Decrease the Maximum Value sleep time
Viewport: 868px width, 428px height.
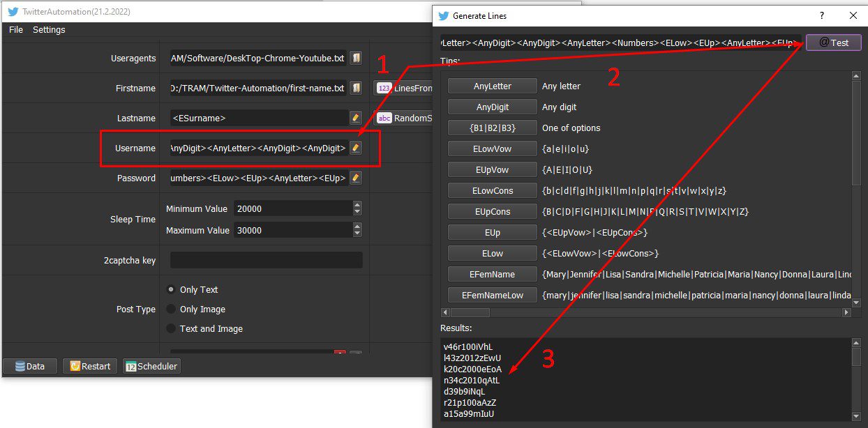click(x=358, y=234)
